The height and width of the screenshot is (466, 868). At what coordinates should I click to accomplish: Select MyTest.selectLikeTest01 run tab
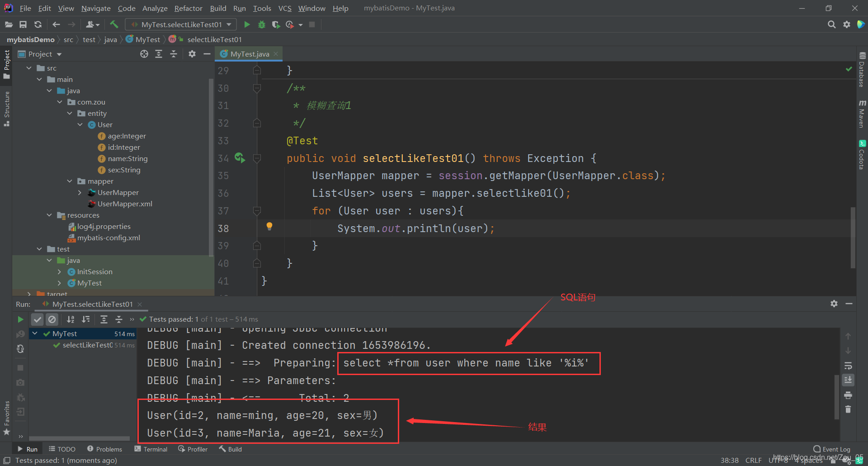[92, 304]
